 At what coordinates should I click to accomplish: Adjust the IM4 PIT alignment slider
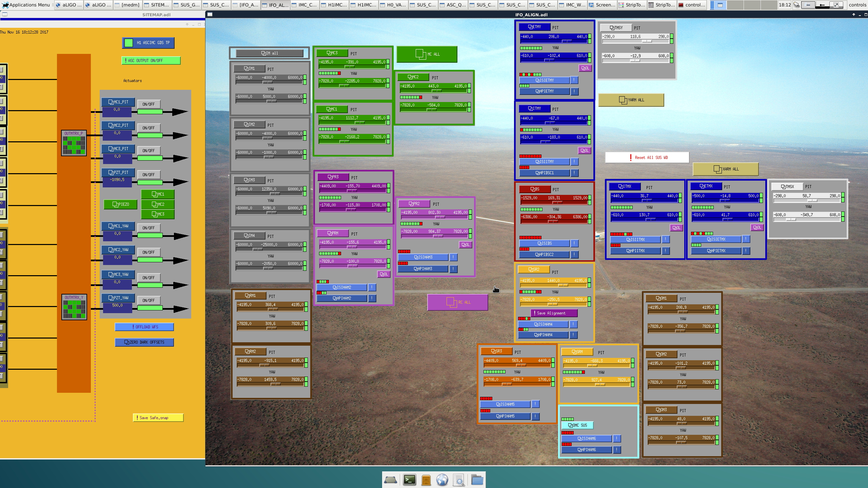click(269, 249)
